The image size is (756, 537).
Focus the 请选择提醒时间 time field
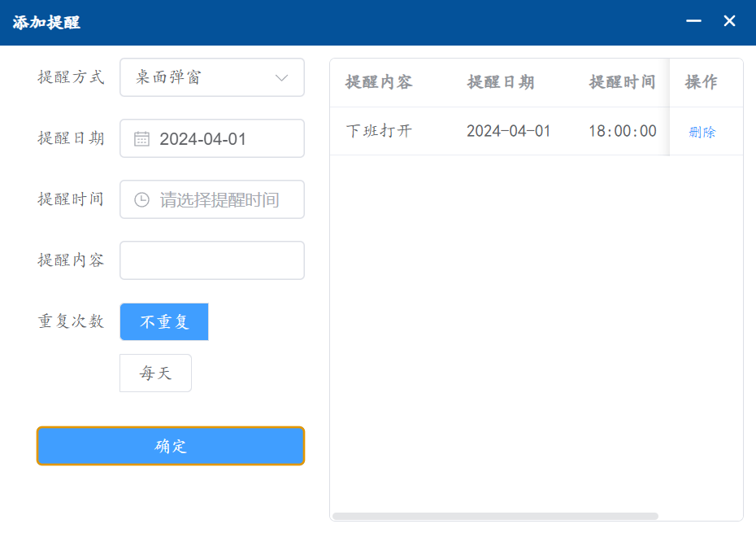tap(219, 200)
